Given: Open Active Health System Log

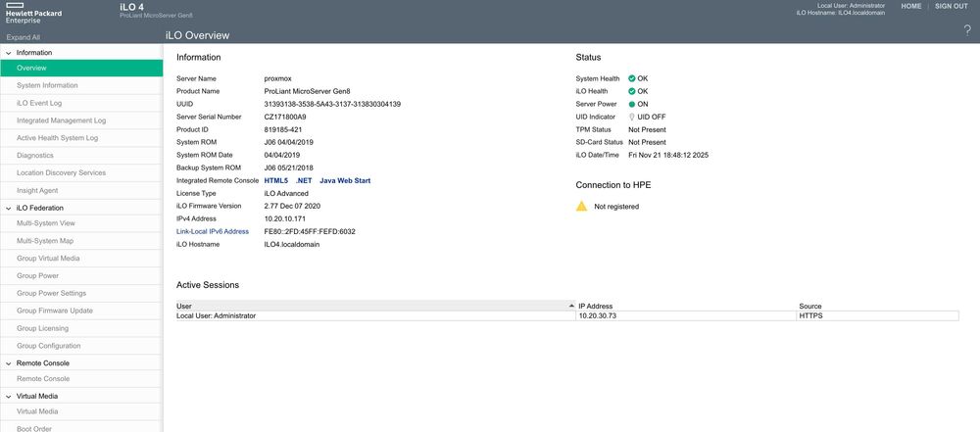Looking at the screenshot, I should pyautogui.click(x=81, y=138).
